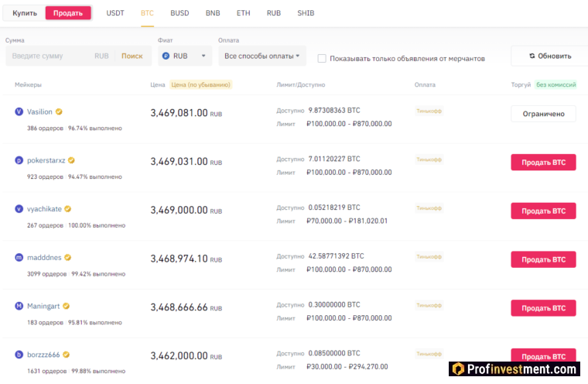
Task: Click the ruble icon in Фиат selector
Action: pyautogui.click(x=166, y=56)
